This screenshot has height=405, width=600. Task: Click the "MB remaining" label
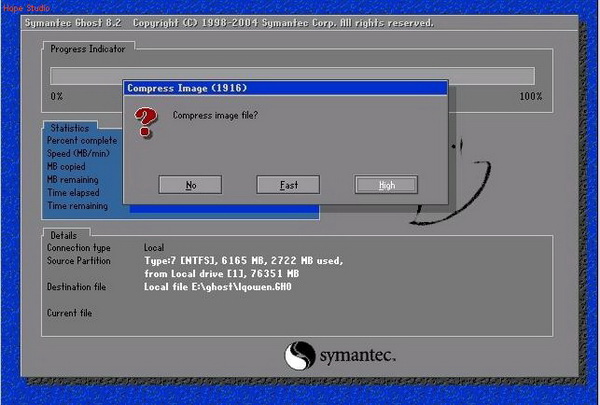point(73,180)
